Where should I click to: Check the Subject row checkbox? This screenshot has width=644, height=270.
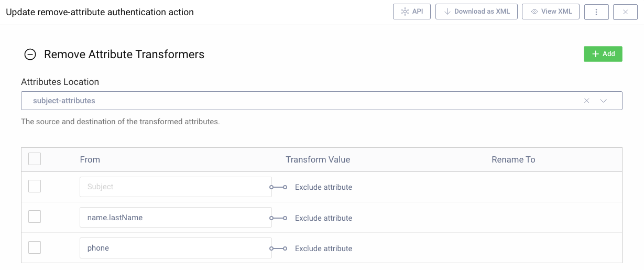tap(35, 187)
